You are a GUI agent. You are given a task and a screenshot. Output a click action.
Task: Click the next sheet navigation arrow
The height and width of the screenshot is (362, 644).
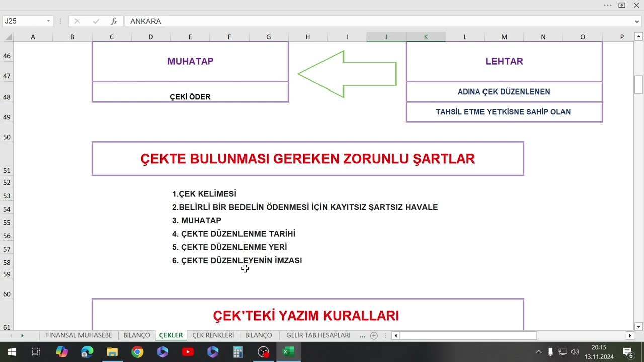coord(22,335)
